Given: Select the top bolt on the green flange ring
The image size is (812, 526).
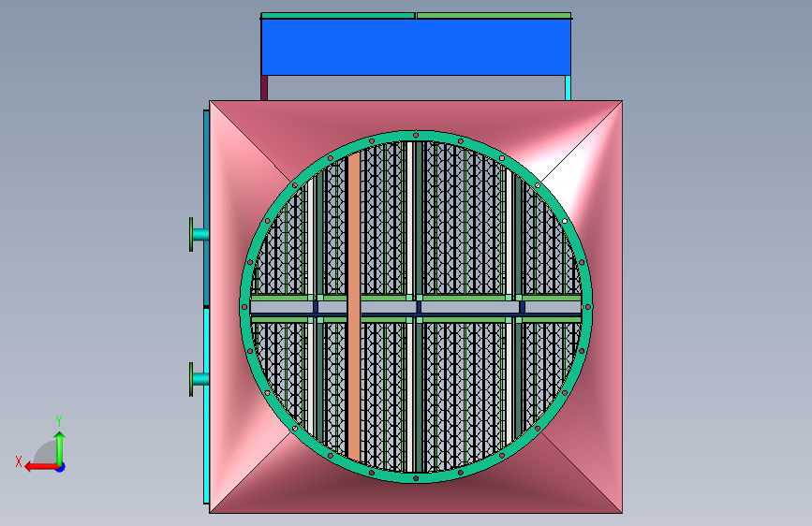Looking at the screenshot, I should point(416,135).
